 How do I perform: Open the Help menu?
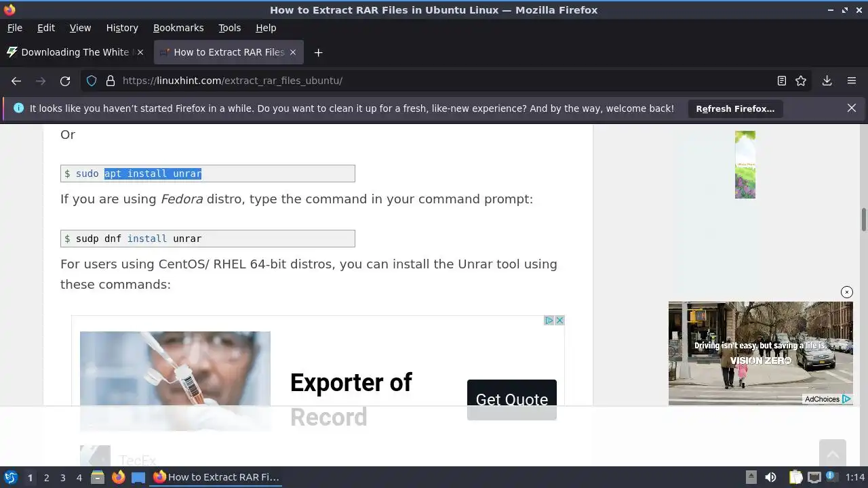pyautogui.click(x=266, y=28)
